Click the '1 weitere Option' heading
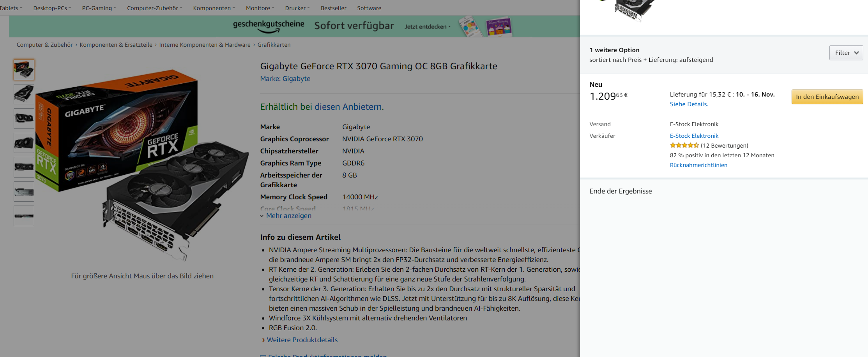Image resolution: width=868 pixels, height=357 pixels. tap(614, 50)
